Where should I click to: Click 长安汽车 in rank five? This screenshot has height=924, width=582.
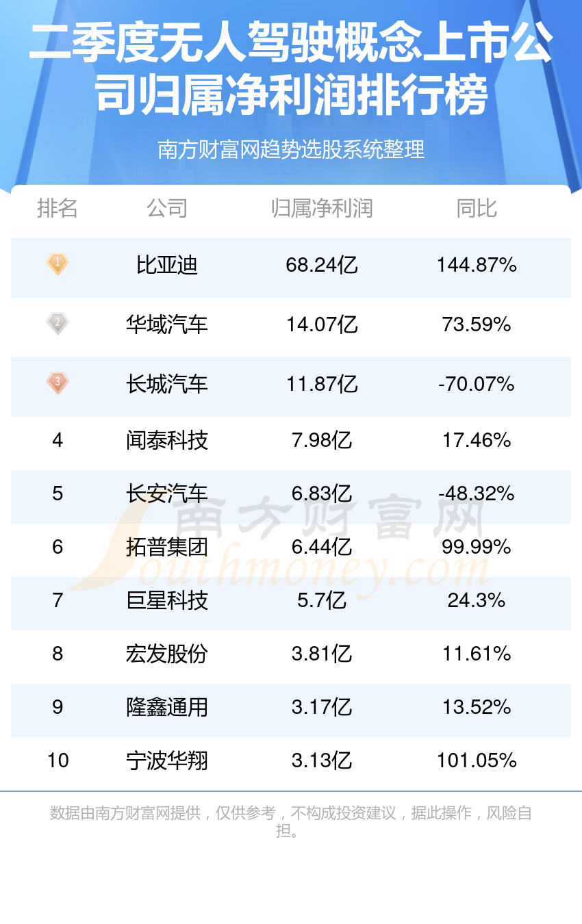click(x=167, y=493)
